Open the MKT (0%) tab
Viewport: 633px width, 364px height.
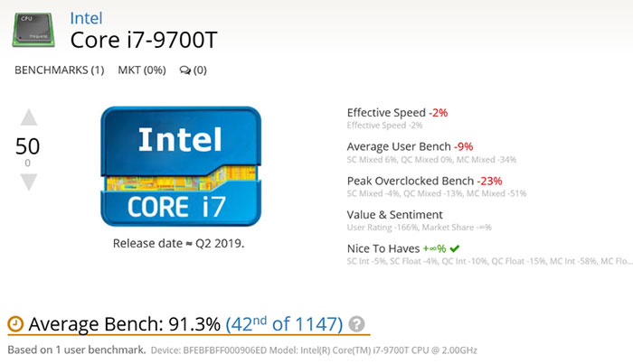(x=142, y=70)
